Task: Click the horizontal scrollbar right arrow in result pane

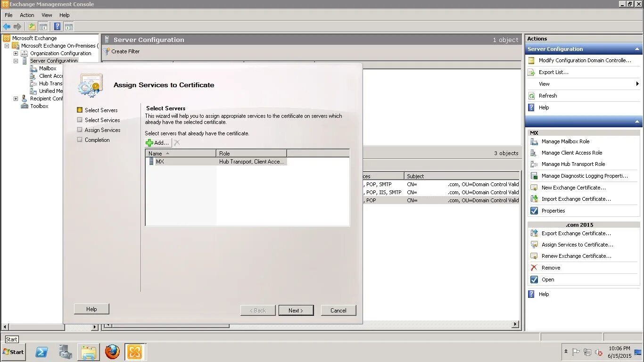Action: [515, 324]
